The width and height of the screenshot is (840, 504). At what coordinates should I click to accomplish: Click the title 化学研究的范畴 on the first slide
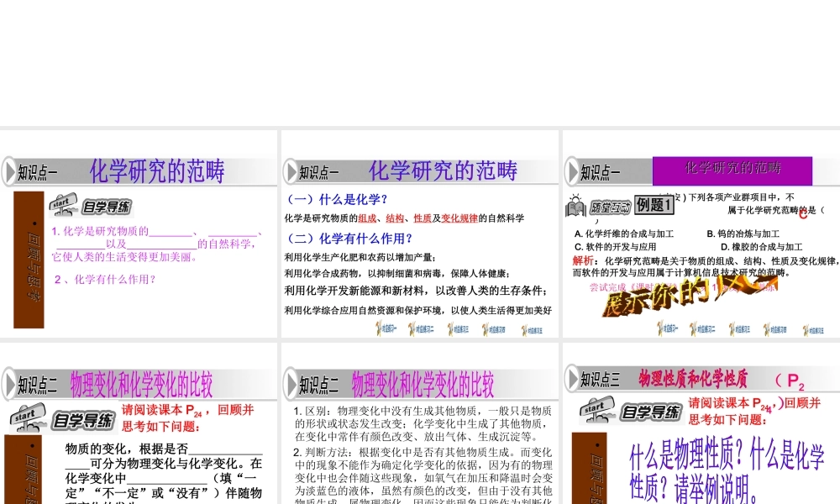point(157,171)
